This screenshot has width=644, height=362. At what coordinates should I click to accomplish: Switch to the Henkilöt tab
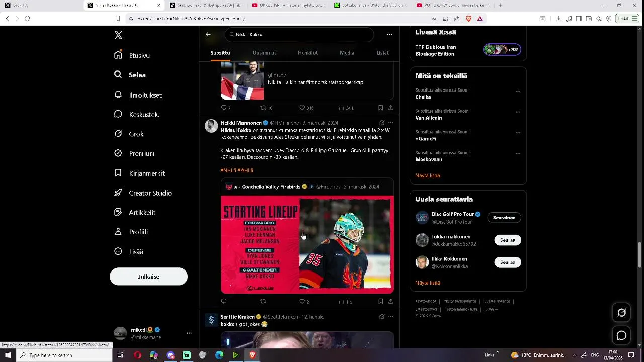point(308,53)
